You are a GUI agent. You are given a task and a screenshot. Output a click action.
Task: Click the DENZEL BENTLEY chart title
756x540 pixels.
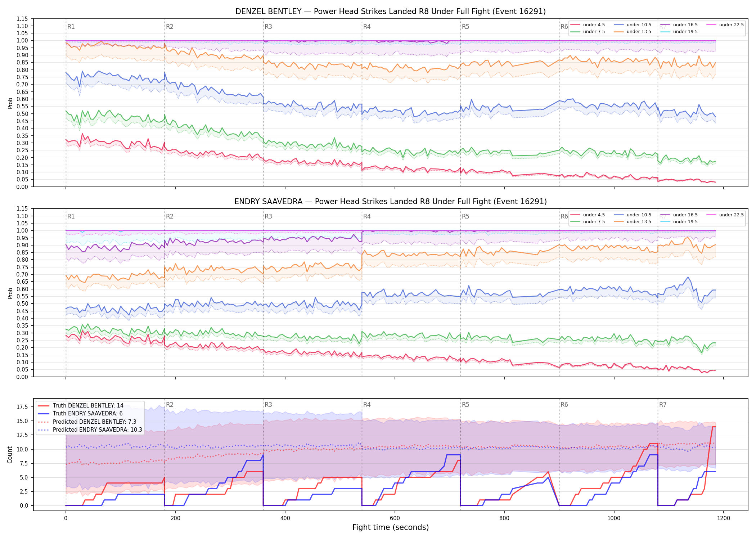tap(391, 12)
